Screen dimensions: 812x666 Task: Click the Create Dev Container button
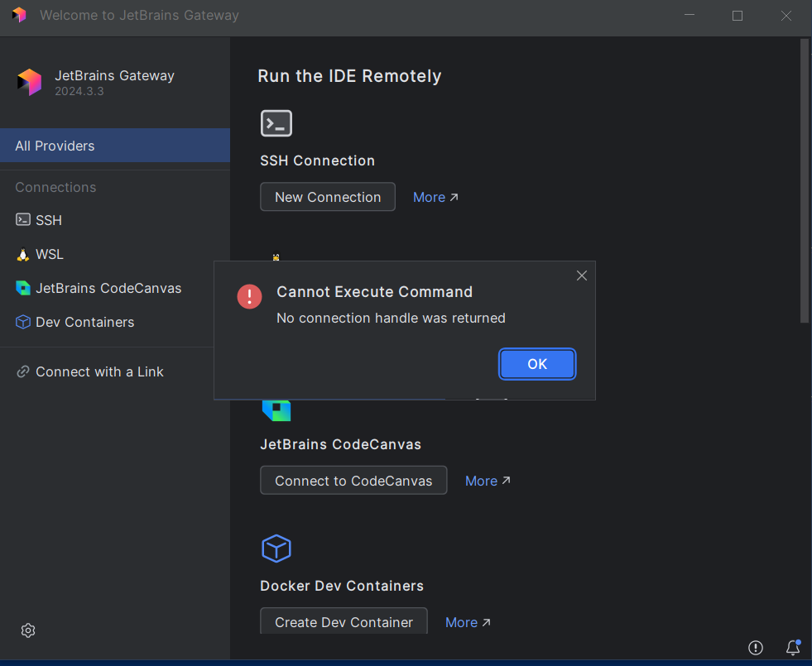coord(344,622)
